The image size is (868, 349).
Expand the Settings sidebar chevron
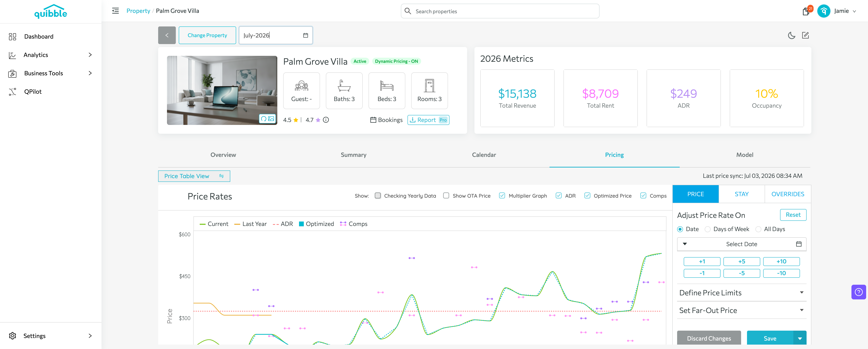pyautogui.click(x=90, y=336)
